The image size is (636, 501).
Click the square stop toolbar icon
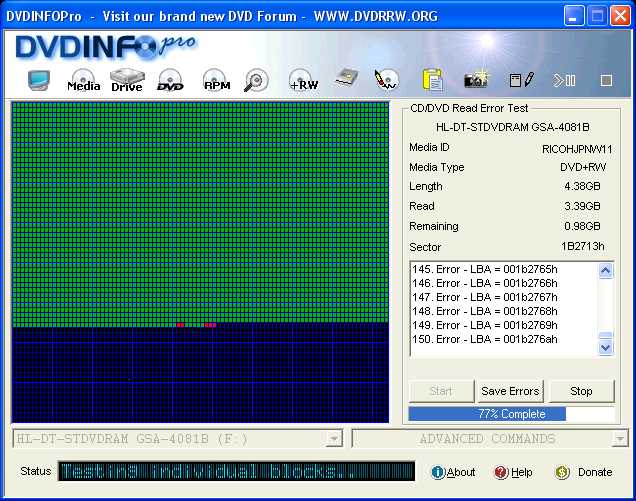[x=606, y=80]
